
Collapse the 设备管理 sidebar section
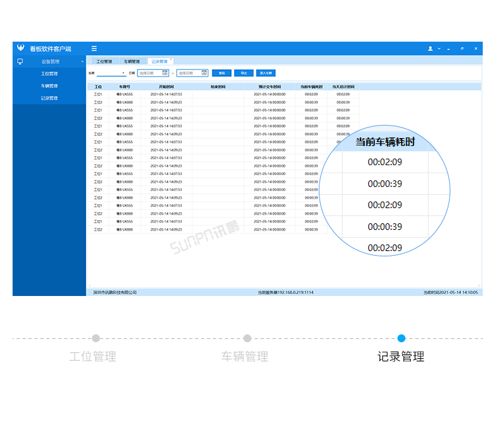click(x=82, y=61)
